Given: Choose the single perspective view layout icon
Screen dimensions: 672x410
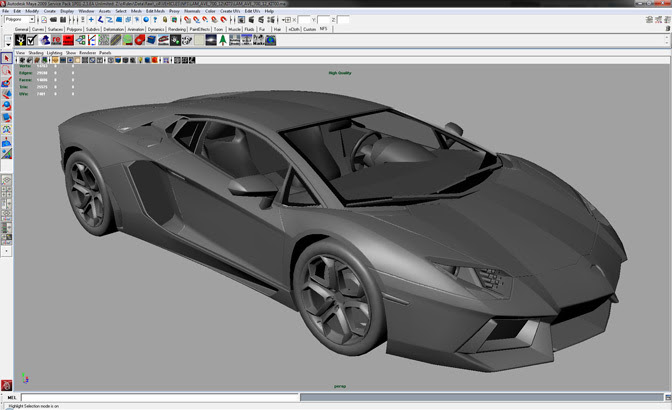Looking at the screenshot, I should (x=6, y=182).
